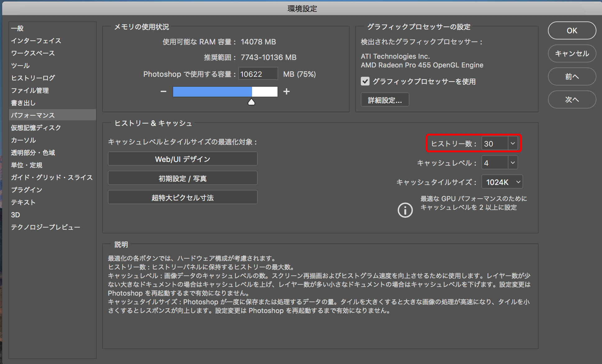
Task: Increase memory with the plus icon
Action: pyautogui.click(x=287, y=91)
